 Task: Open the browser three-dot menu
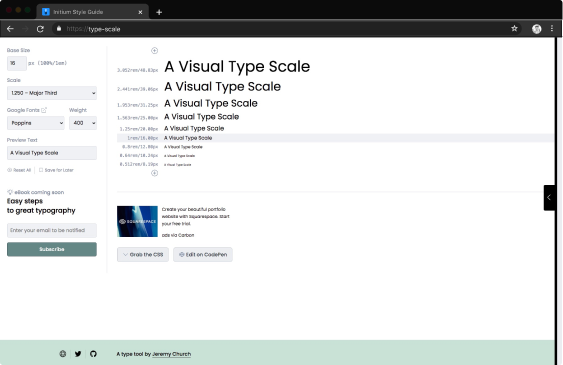click(x=552, y=28)
